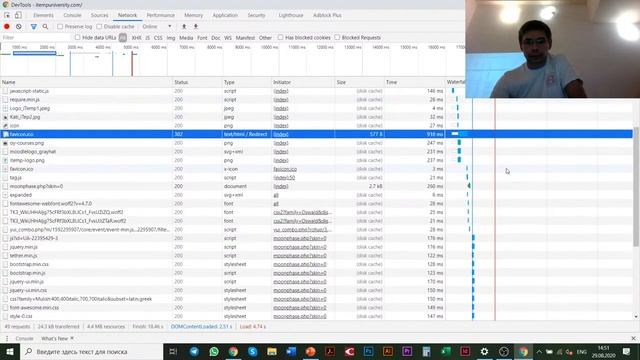Clear the network log

19,27
